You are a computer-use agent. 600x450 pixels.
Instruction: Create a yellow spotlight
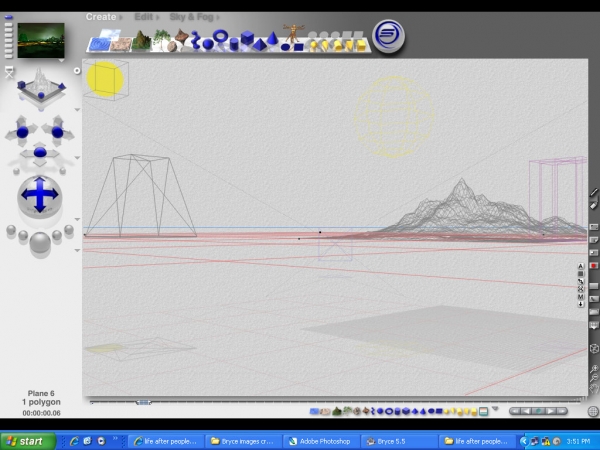coord(325,46)
